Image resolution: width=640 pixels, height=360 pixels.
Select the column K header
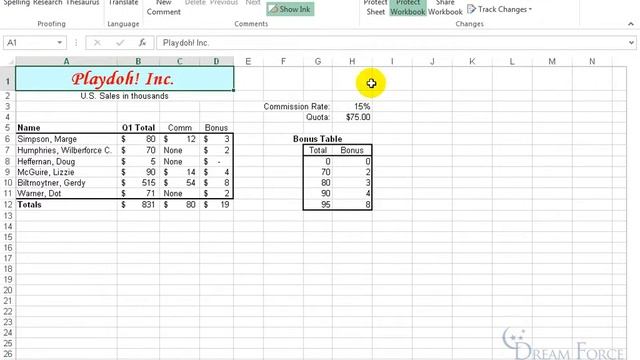[472, 61]
